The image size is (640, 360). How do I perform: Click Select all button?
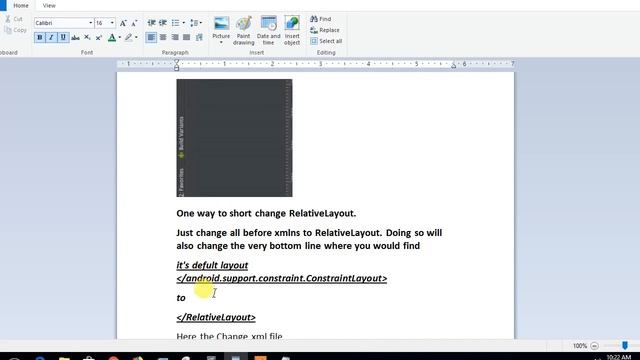326,41
